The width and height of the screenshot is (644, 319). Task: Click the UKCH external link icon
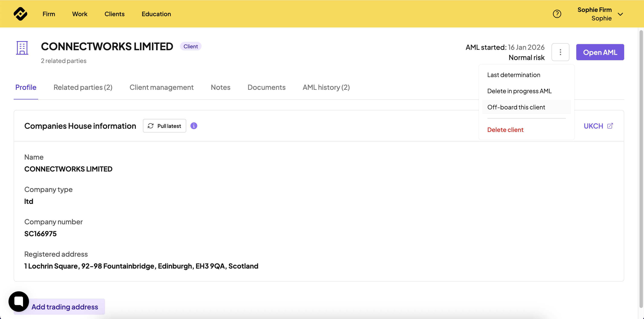610,126
